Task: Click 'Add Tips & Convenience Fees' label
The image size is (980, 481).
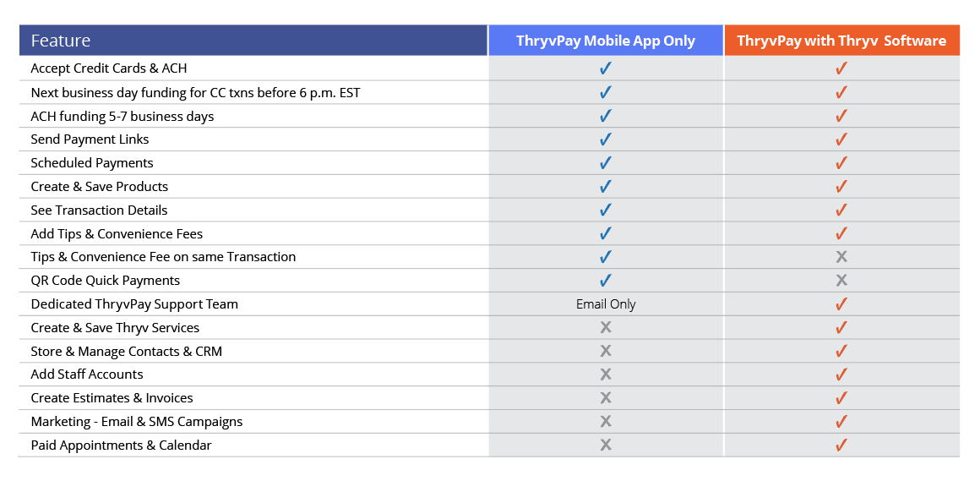Action: (x=117, y=234)
